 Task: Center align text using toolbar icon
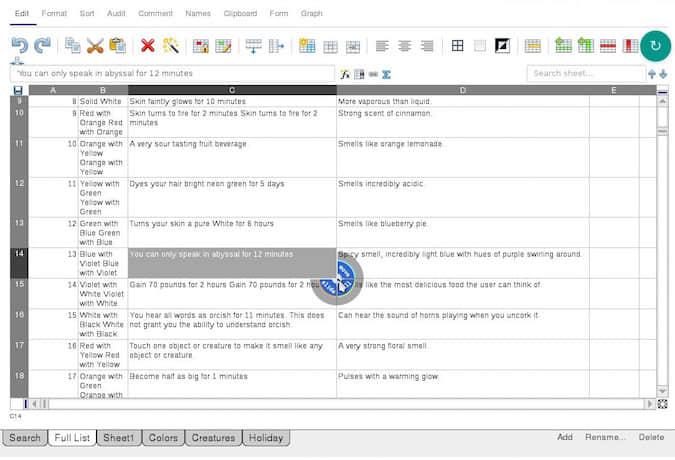[x=405, y=46]
